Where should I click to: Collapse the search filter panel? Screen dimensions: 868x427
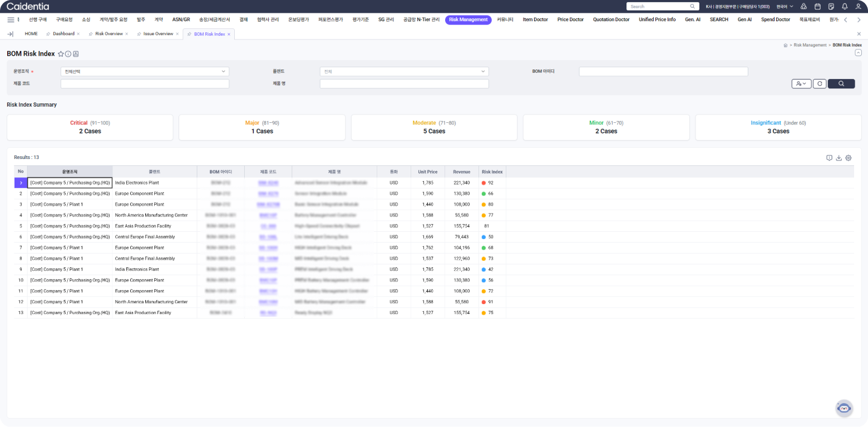(x=858, y=53)
